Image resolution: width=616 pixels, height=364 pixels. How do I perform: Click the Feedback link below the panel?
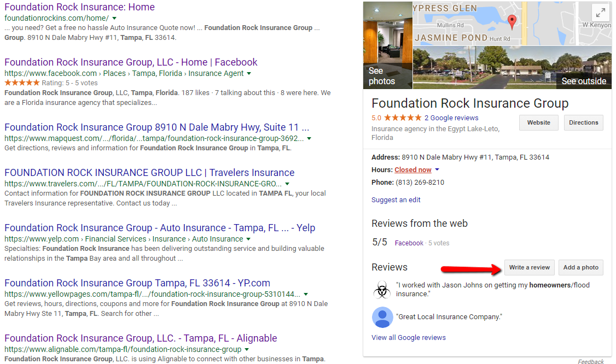pos(590,362)
